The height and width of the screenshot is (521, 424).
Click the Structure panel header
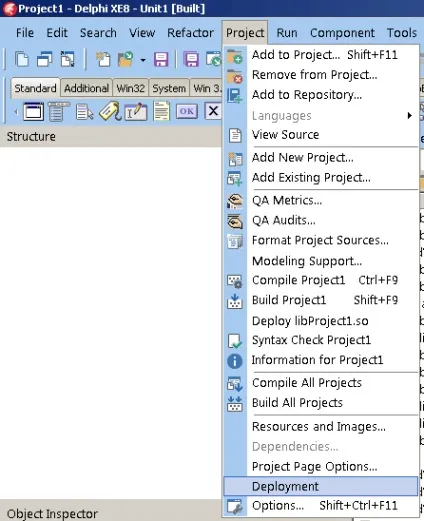pos(111,137)
